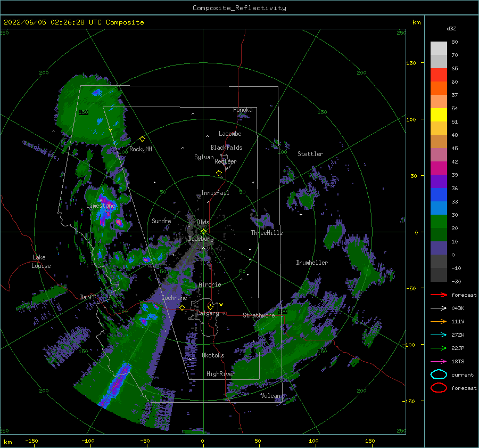Click the yellow diamond marker below RedDeer
This screenshot has width=479, height=448.
[219, 173]
